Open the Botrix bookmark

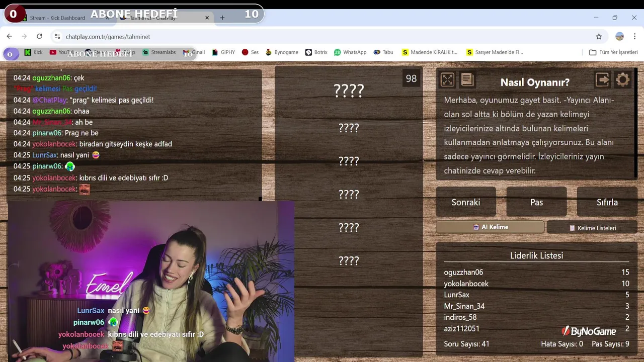(x=316, y=52)
